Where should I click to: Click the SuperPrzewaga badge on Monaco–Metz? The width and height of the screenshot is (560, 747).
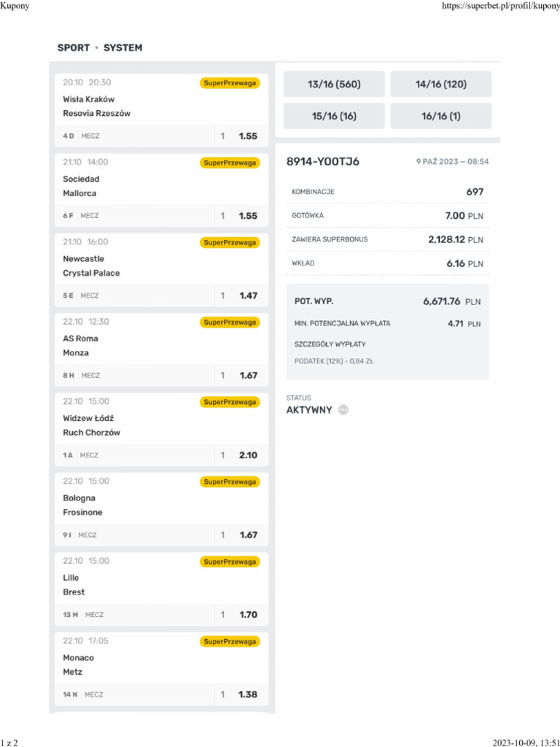click(230, 641)
